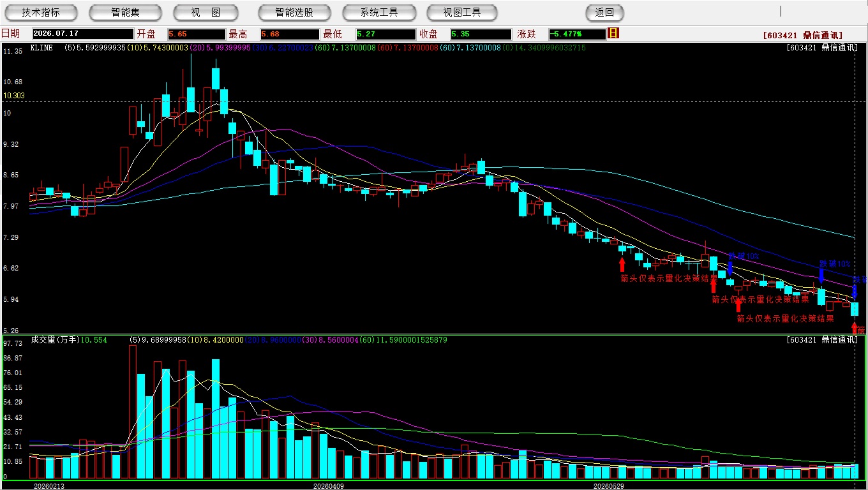868x490 pixels.
Task: Click the volume panel's stock label 鼎信通讯
Action: (839, 340)
